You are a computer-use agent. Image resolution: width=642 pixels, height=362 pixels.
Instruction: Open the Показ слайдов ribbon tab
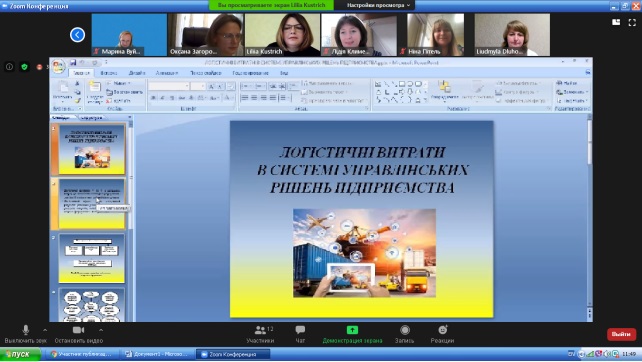(x=206, y=73)
